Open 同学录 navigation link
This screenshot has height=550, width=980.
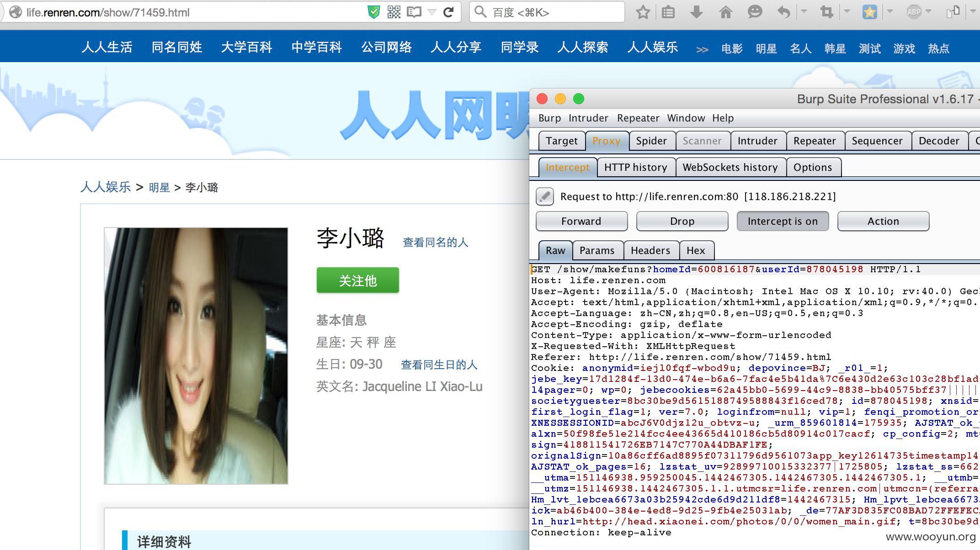click(x=520, y=47)
